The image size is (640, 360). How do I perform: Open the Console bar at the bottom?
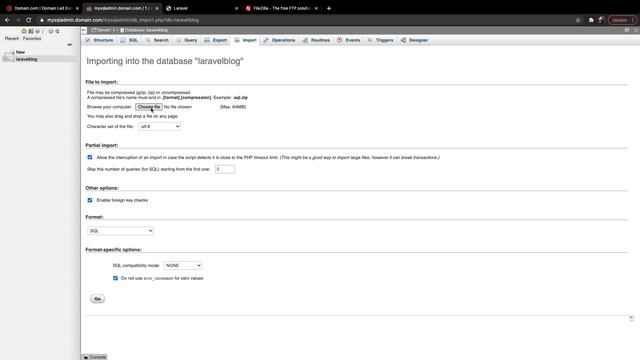(x=95, y=357)
